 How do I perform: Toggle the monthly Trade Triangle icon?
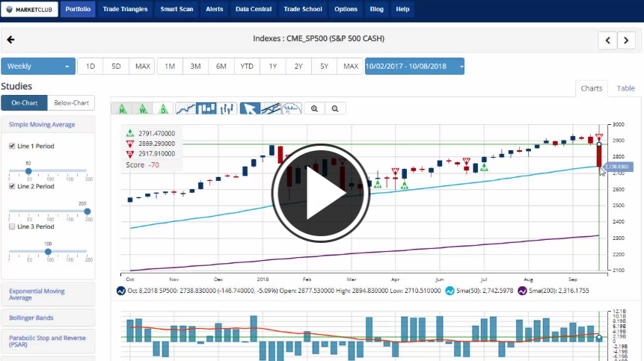(x=122, y=108)
